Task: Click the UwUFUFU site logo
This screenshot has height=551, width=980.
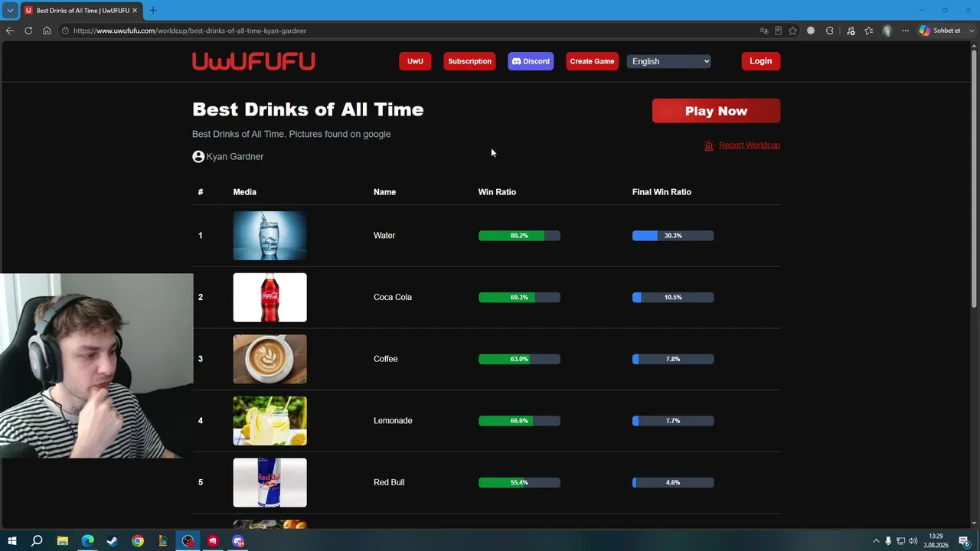Action: [x=253, y=61]
